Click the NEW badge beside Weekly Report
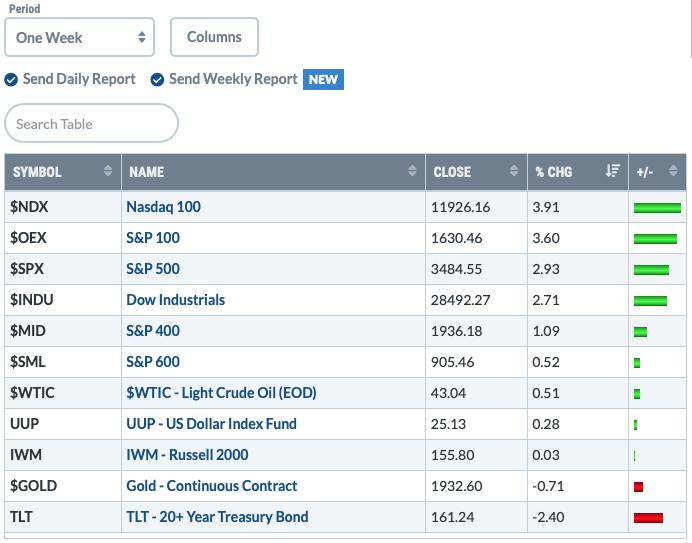The height and width of the screenshot is (543, 692). (x=323, y=79)
